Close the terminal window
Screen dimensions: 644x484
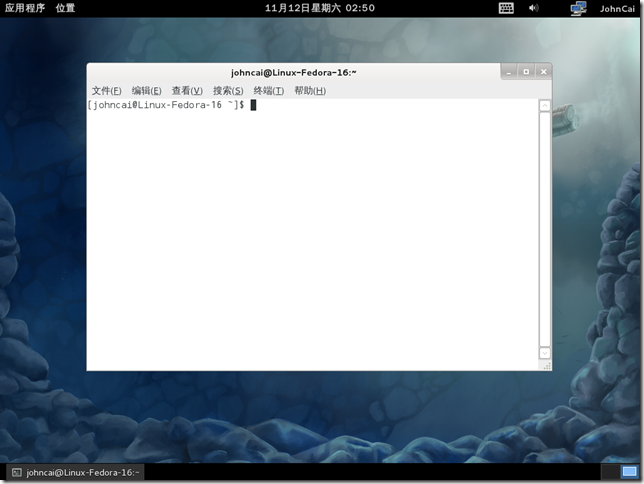tap(543, 72)
